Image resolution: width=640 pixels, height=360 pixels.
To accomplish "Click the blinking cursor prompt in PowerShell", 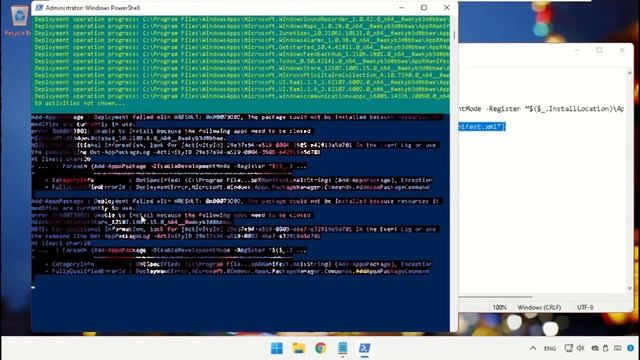I will pos(33,288).
